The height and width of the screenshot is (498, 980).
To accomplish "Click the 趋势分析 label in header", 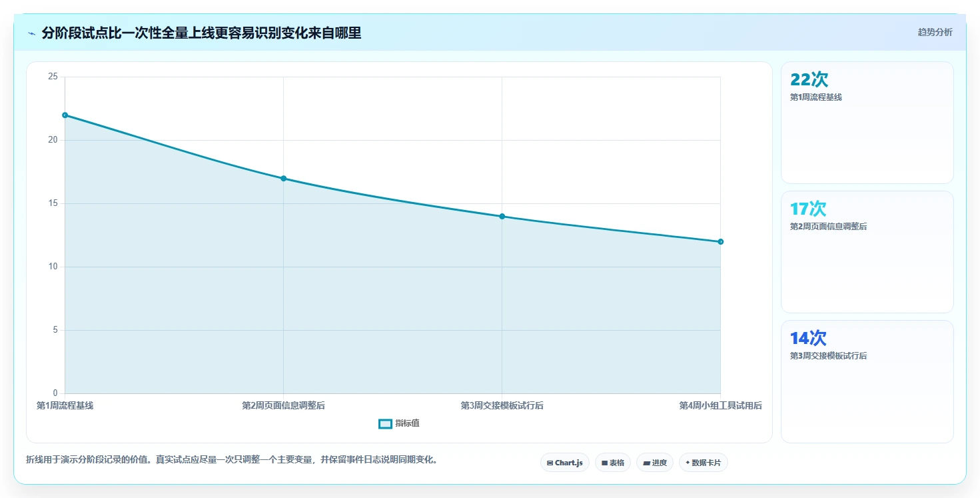I will [935, 32].
